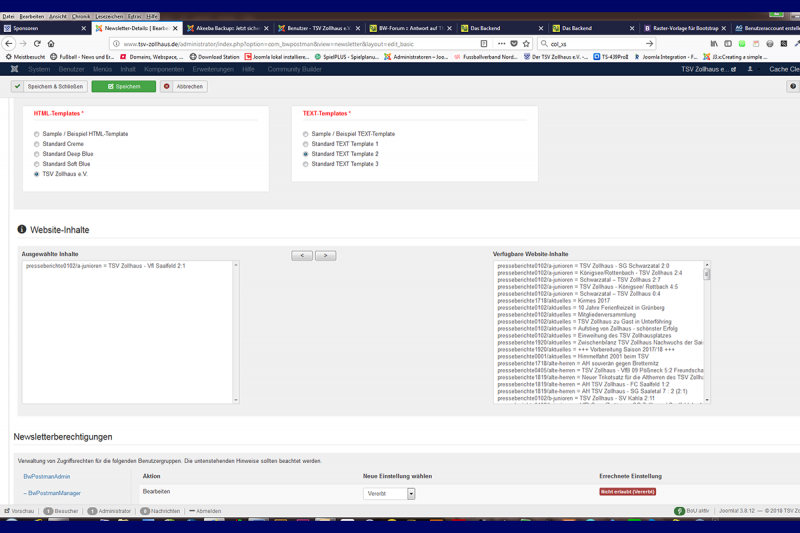Select Standard TEXT Template 3 option
The height and width of the screenshot is (533, 800).
(x=306, y=164)
